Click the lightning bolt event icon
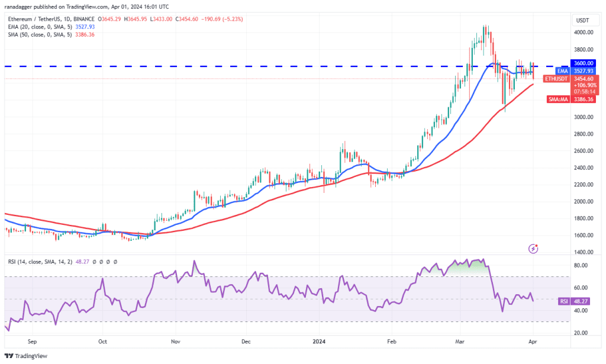606x364 pixels. [534, 249]
